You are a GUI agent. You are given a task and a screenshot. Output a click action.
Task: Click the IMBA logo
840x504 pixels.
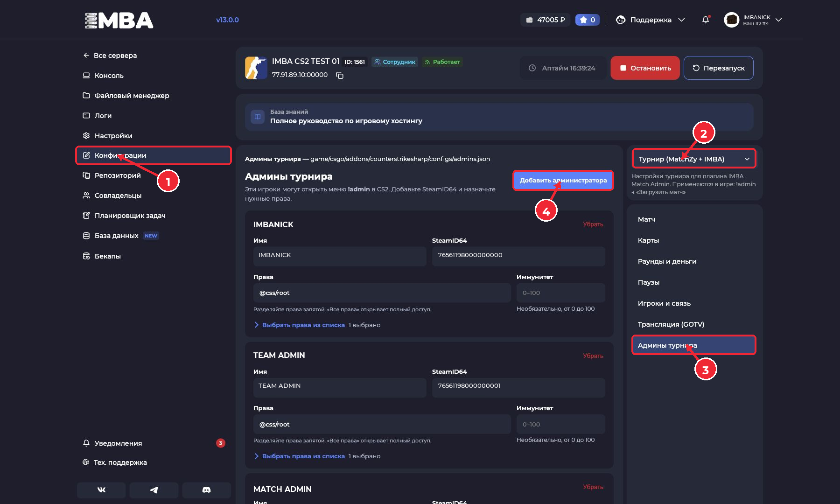coord(119,20)
